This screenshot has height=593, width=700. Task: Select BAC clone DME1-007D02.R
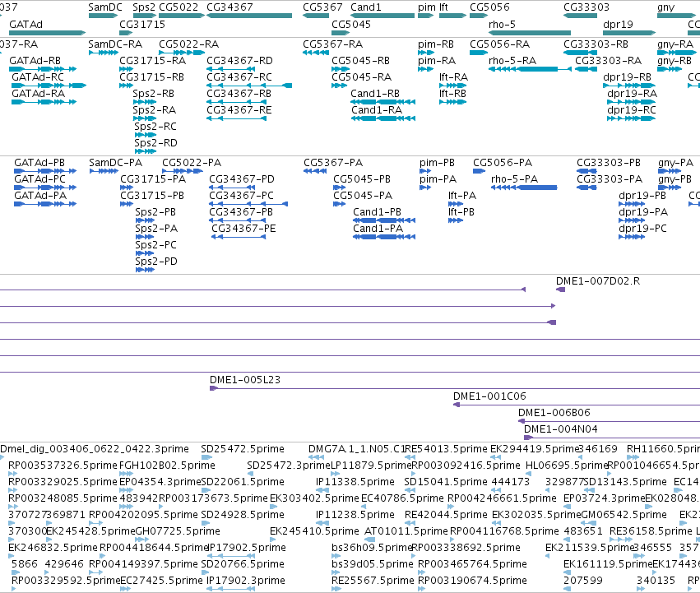coord(560,290)
